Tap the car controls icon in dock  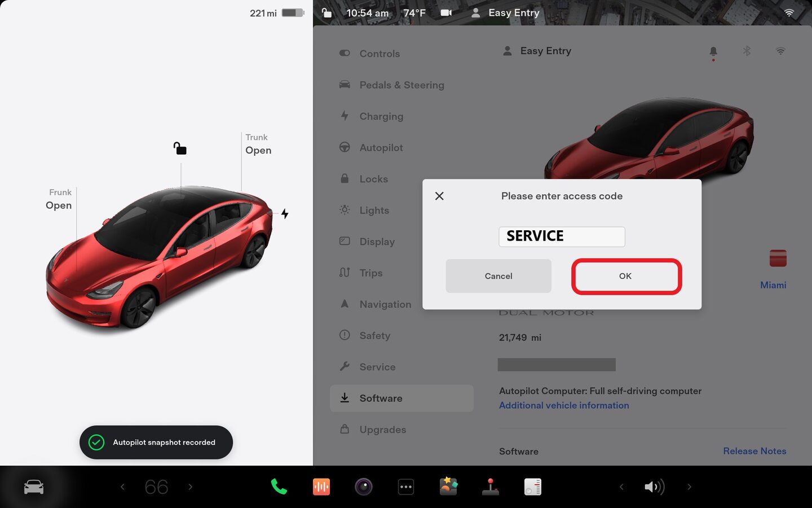click(x=34, y=487)
